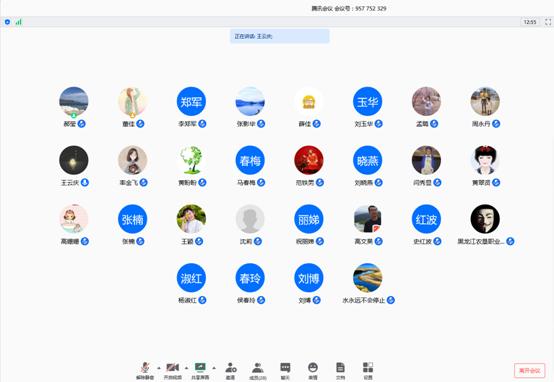Expand the camera options arrow
This screenshot has width=554, height=382.
pyautogui.click(x=186, y=368)
